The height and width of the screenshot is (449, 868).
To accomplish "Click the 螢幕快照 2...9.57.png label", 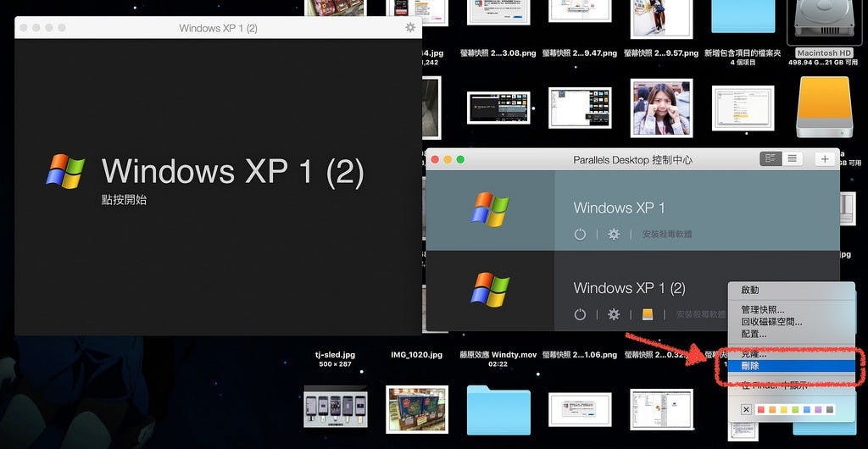I will [661, 53].
